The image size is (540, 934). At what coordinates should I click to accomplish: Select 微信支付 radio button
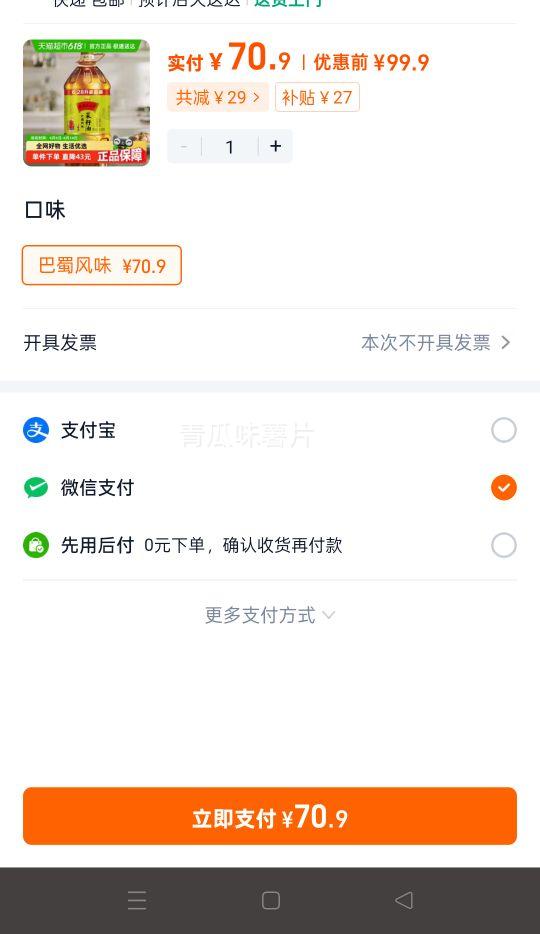[x=504, y=488]
